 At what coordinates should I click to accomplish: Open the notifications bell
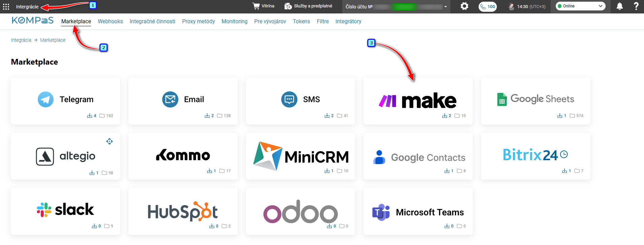(620, 6)
